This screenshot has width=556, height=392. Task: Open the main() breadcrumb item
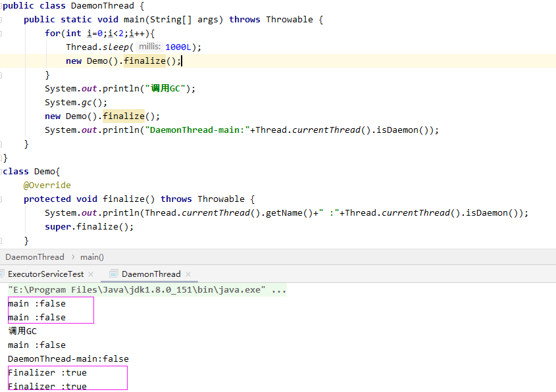[92, 257]
